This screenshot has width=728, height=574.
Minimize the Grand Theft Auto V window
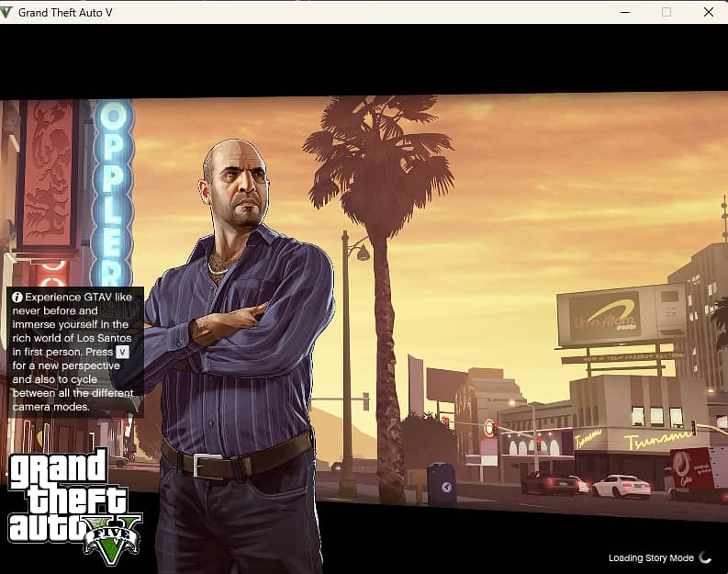(625, 12)
